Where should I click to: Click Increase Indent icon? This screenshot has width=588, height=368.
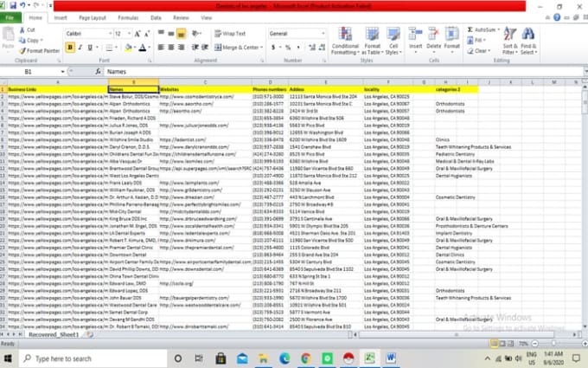coord(205,48)
